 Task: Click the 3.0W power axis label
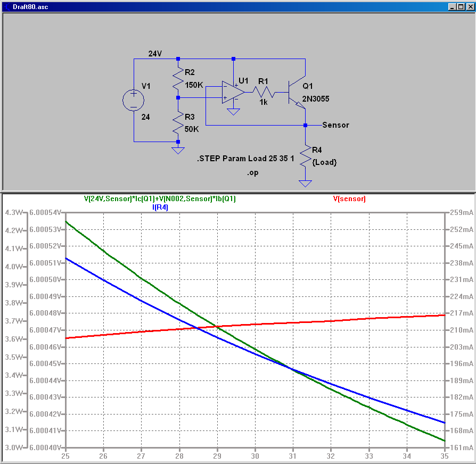coord(14,448)
